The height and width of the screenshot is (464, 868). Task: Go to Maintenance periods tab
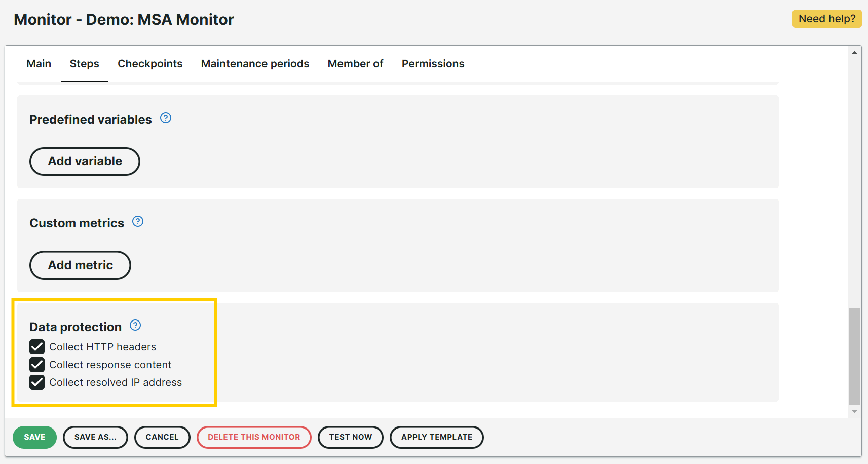coord(255,64)
